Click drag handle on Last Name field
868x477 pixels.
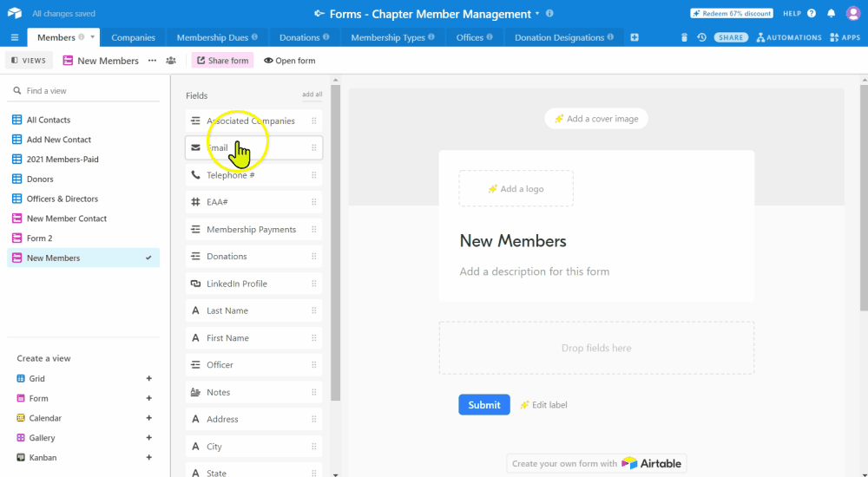point(314,310)
